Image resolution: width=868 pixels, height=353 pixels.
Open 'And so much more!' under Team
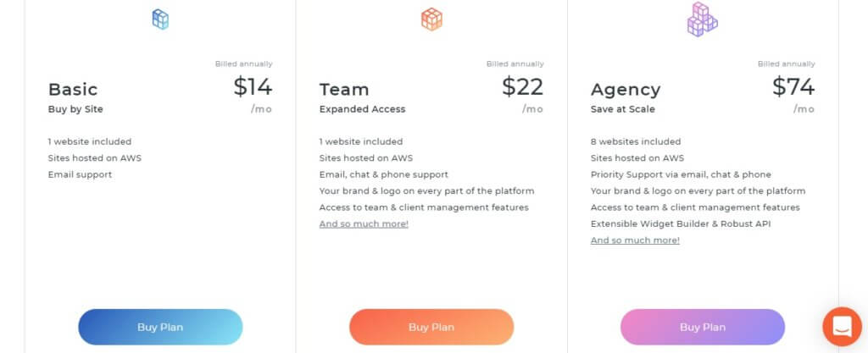pyautogui.click(x=364, y=223)
